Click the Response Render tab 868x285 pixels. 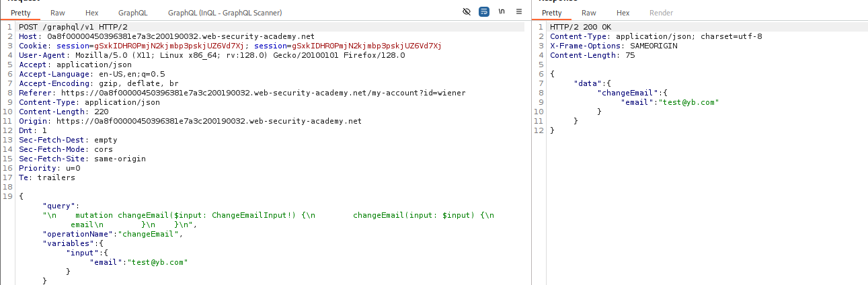[x=661, y=13]
